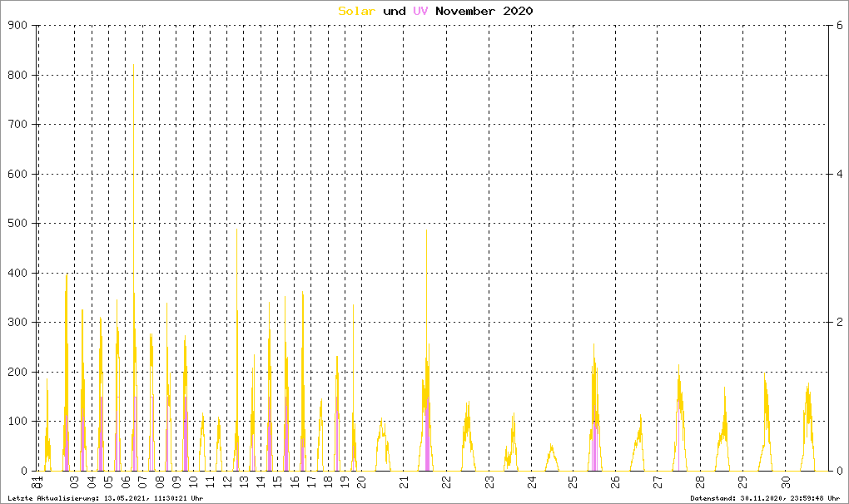Click the yellow 'Solar' word in the title
Screen dimensions: 849x504
(x=356, y=11)
